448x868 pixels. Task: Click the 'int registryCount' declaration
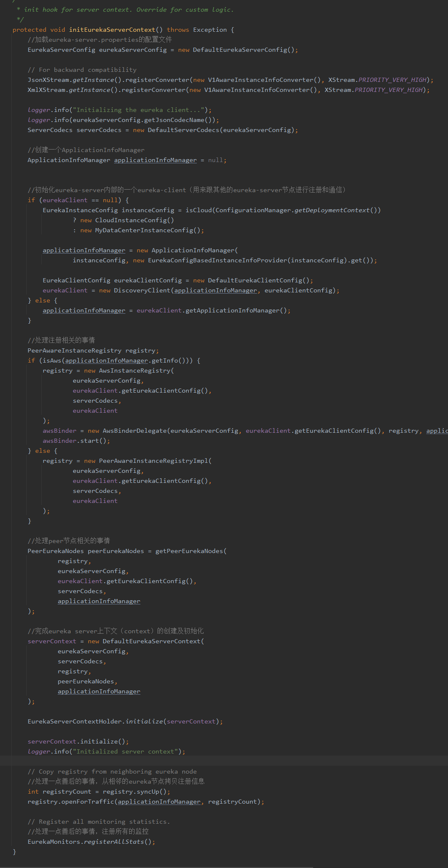pyautogui.click(x=59, y=792)
